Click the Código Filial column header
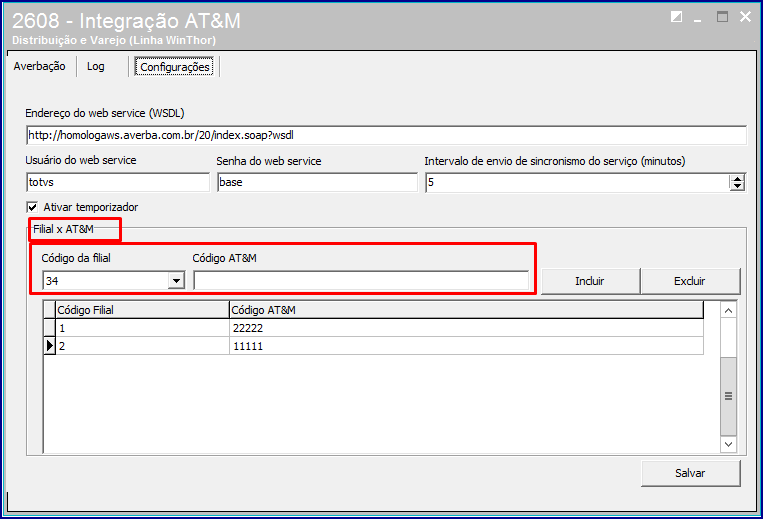The width and height of the screenshot is (763, 519). (142, 310)
